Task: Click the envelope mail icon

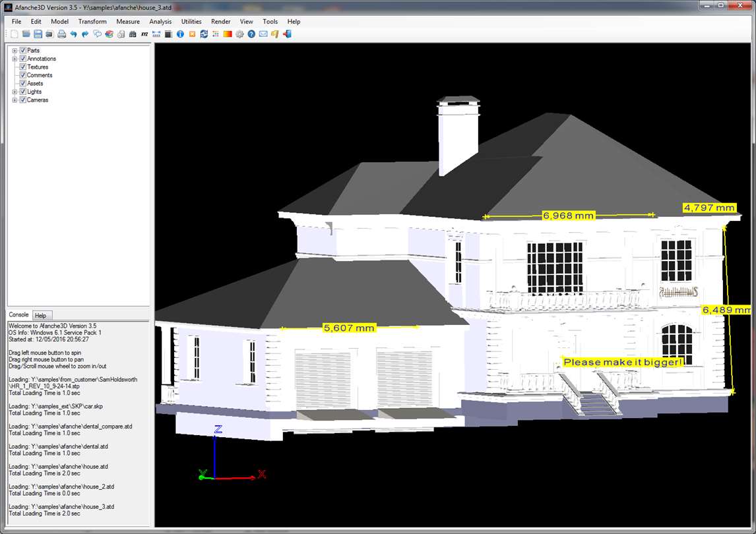Action: [x=263, y=34]
